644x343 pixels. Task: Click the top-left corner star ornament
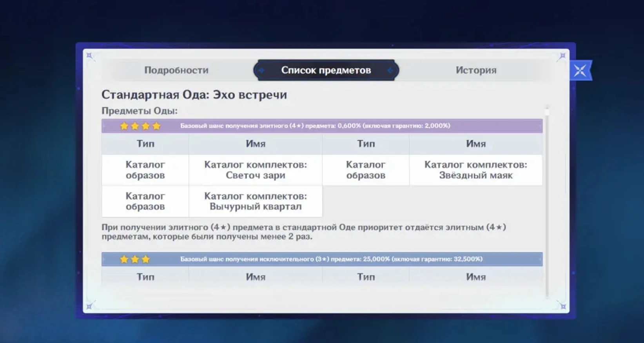click(89, 56)
